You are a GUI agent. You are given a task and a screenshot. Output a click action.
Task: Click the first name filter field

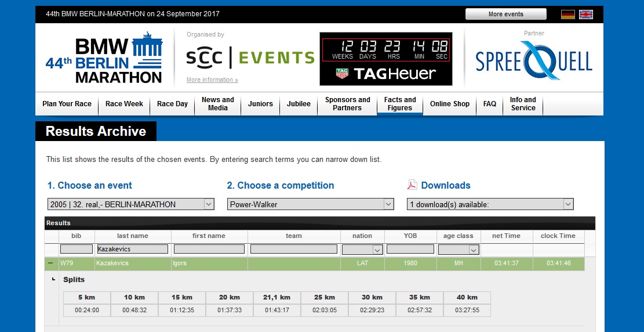pyautogui.click(x=209, y=249)
